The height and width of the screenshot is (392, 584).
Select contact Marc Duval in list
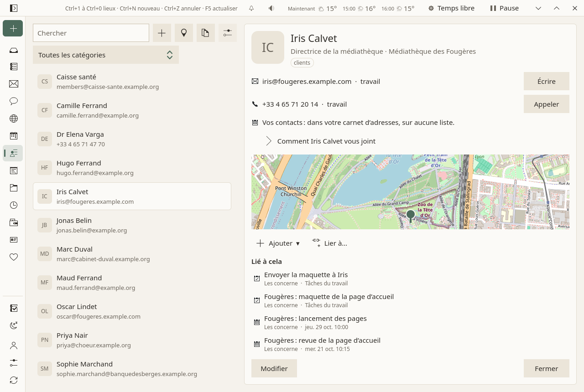(132, 254)
